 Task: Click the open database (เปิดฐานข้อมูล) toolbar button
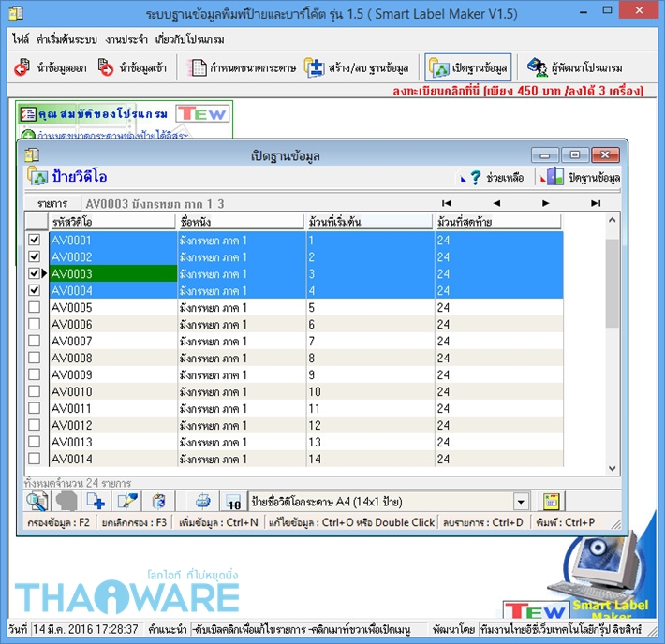pyautogui.click(x=467, y=67)
